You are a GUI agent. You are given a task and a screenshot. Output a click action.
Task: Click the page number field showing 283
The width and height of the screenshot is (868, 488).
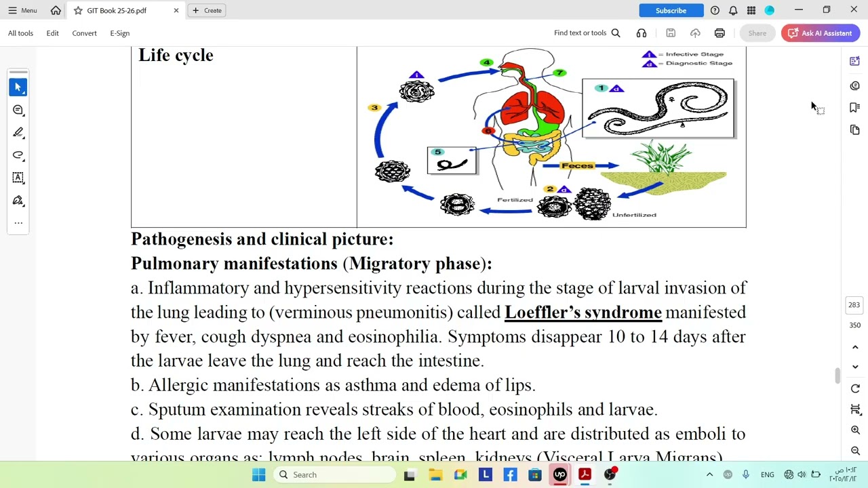[854, 305]
